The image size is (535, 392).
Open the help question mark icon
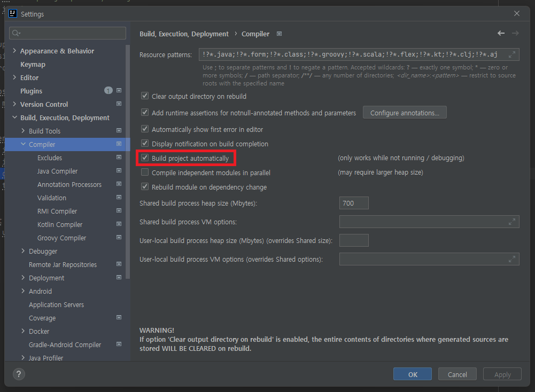click(x=18, y=374)
